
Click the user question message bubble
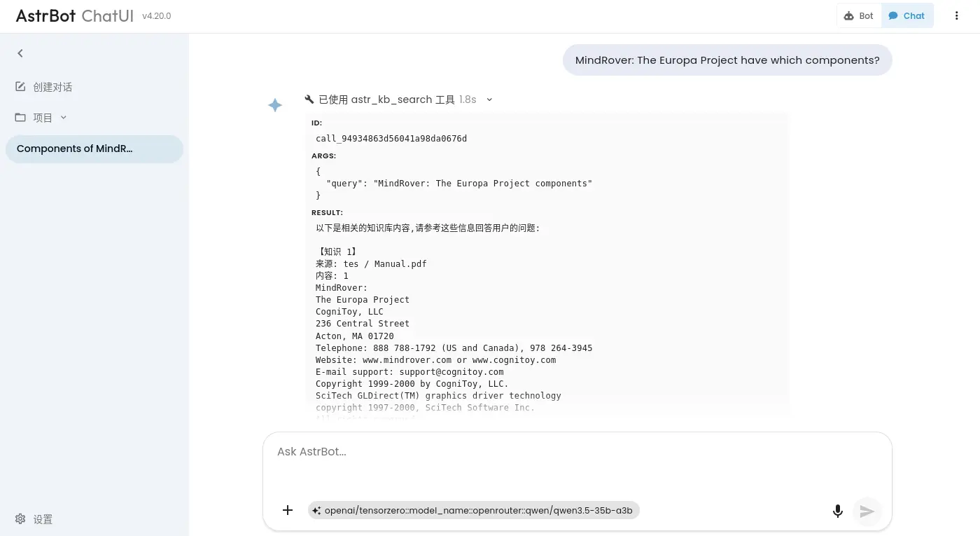coord(727,60)
